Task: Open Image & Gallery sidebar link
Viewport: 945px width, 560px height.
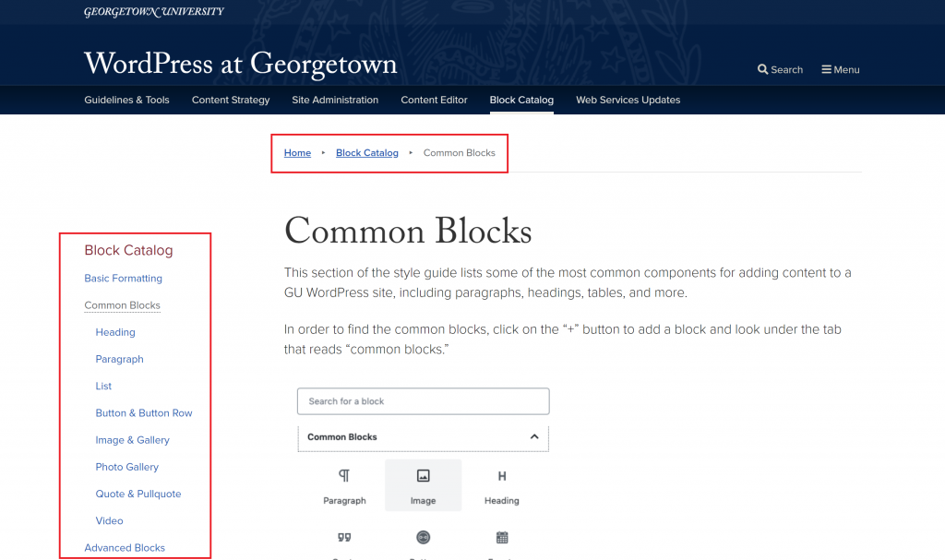Action: pos(133,440)
